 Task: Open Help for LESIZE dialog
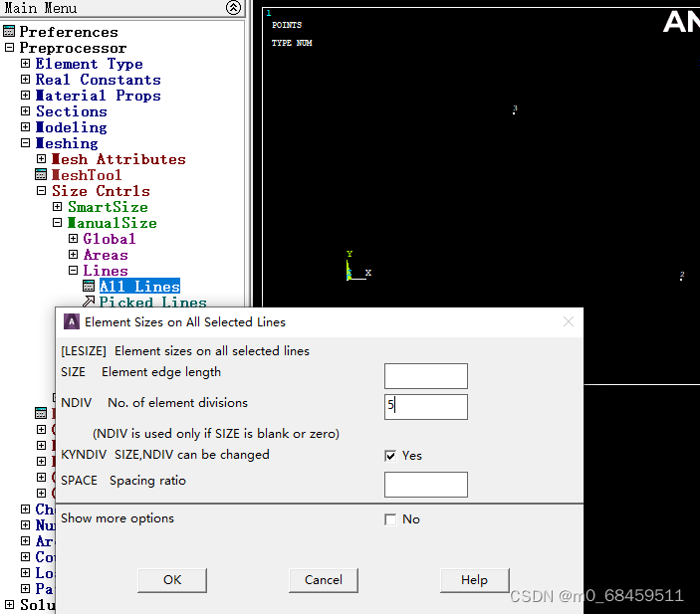click(x=475, y=580)
